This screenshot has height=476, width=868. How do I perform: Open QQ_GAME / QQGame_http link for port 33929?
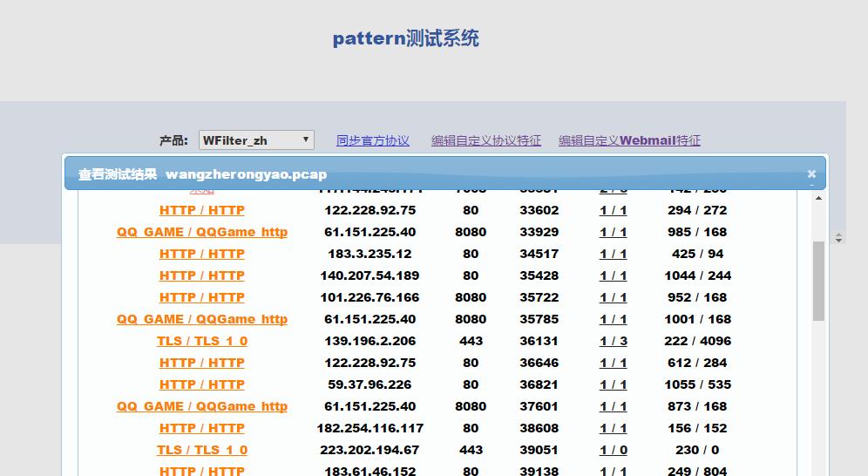(202, 232)
